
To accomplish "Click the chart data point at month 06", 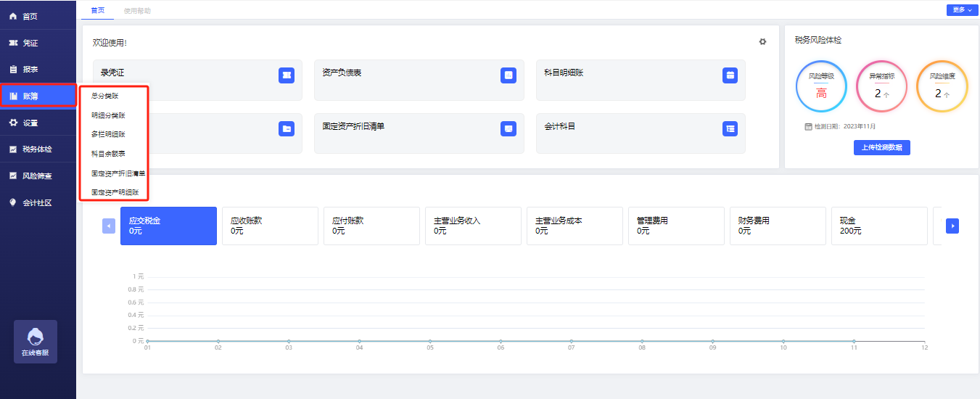I will point(501,341).
